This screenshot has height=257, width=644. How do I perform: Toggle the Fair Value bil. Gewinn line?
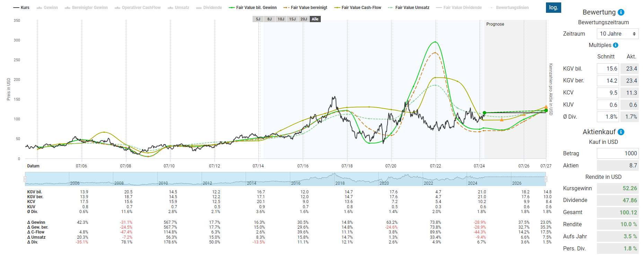click(x=253, y=8)
